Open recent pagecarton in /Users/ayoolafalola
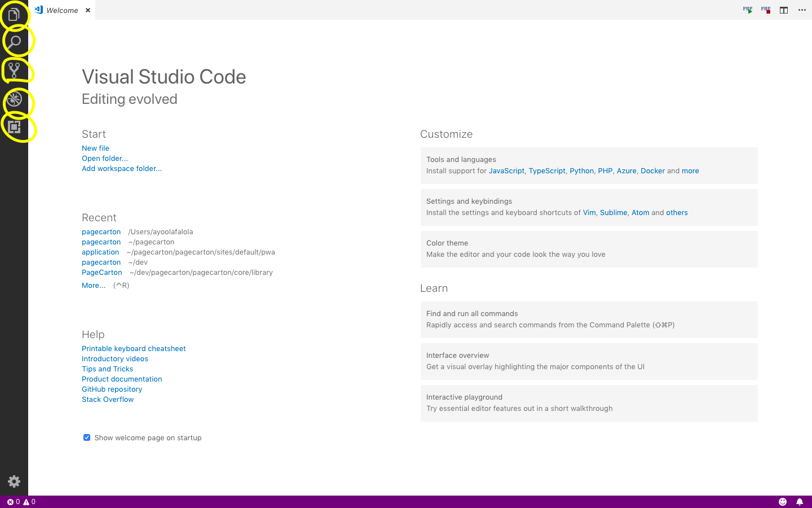This screenshot has height=508, width=812. coord(101,232)
